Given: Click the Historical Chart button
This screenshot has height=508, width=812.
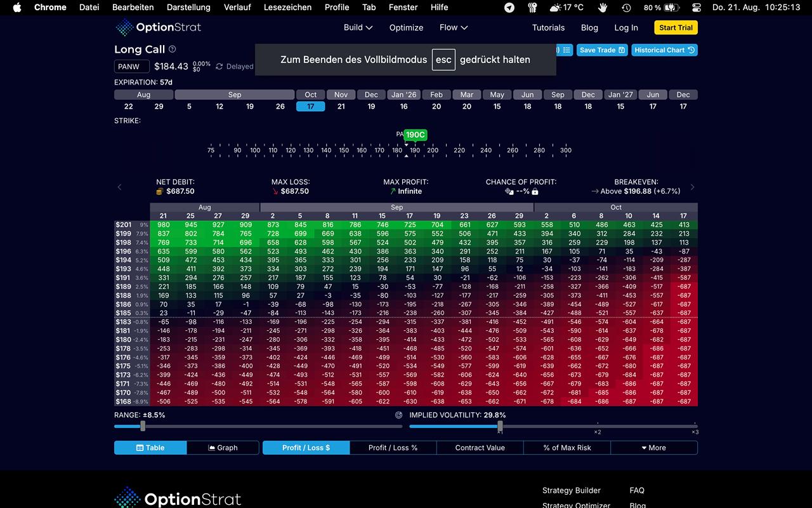Looking at the screenshot, I should [664, 50].
